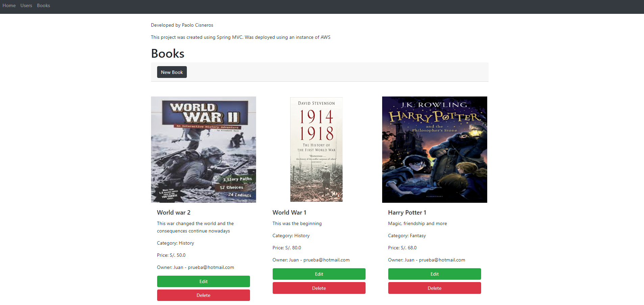This screenshot has width=644, height=305.
Task: Edit the Harry Potter 1 book
Action: tap(435, 274)
